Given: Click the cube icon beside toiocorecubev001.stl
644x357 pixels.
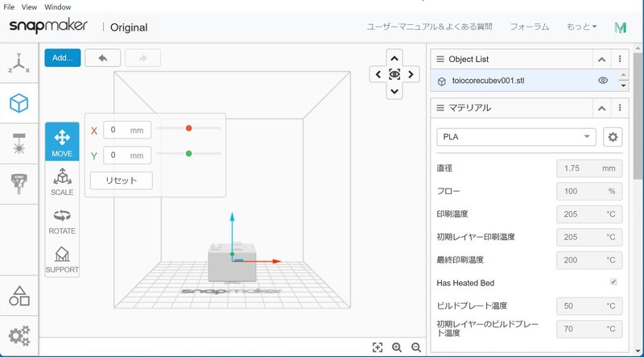Looking at the screenshot, I should click(441, 81).
